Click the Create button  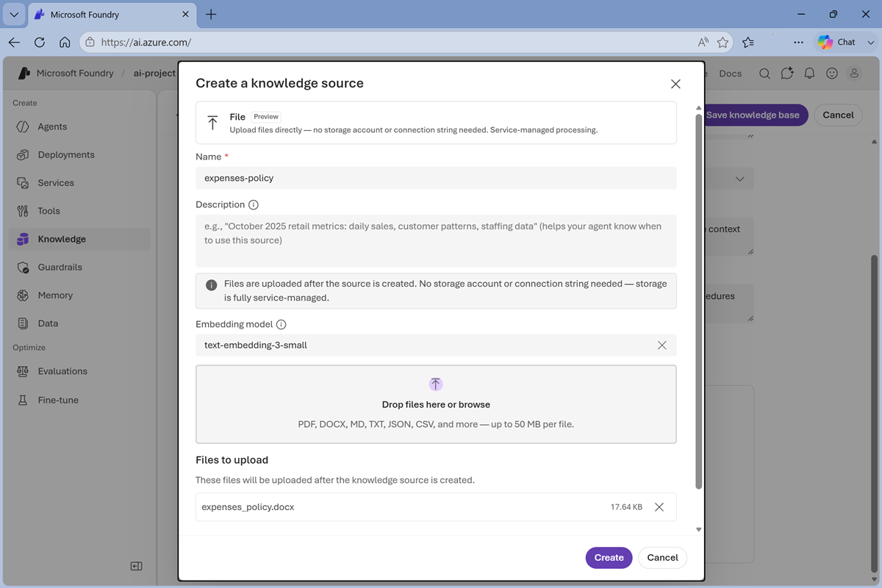[609, 558]
